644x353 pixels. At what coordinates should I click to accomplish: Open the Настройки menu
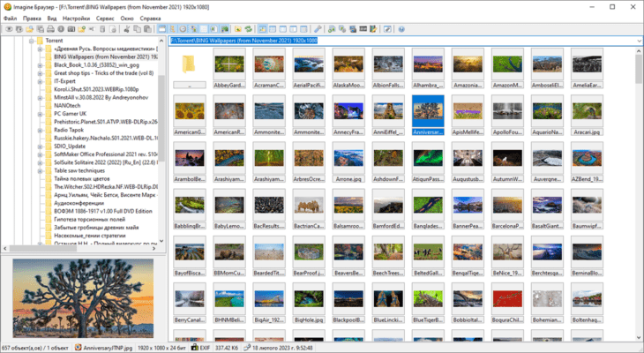click(76, 18)
